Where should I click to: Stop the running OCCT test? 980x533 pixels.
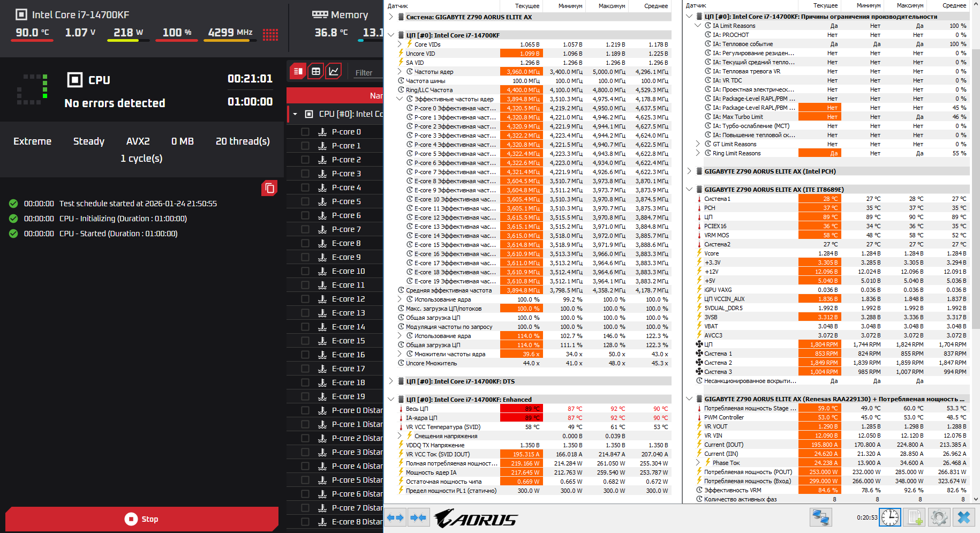[142, 519]
